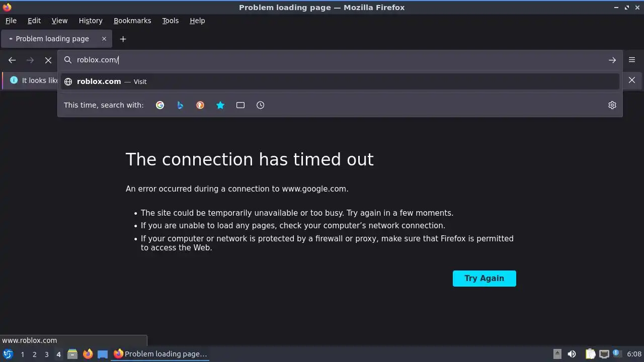Click the Try Again button
This screenshot has width=644, height=362.
485,279
